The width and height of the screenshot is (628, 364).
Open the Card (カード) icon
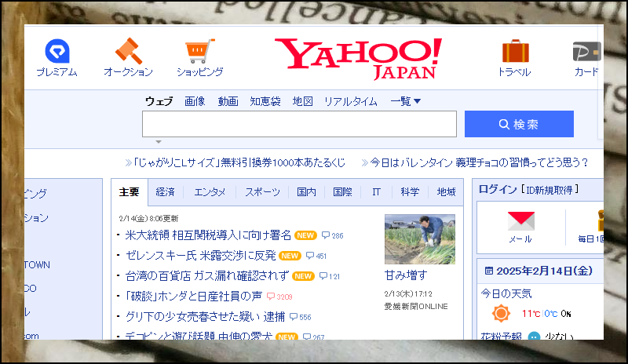[586, 51]
